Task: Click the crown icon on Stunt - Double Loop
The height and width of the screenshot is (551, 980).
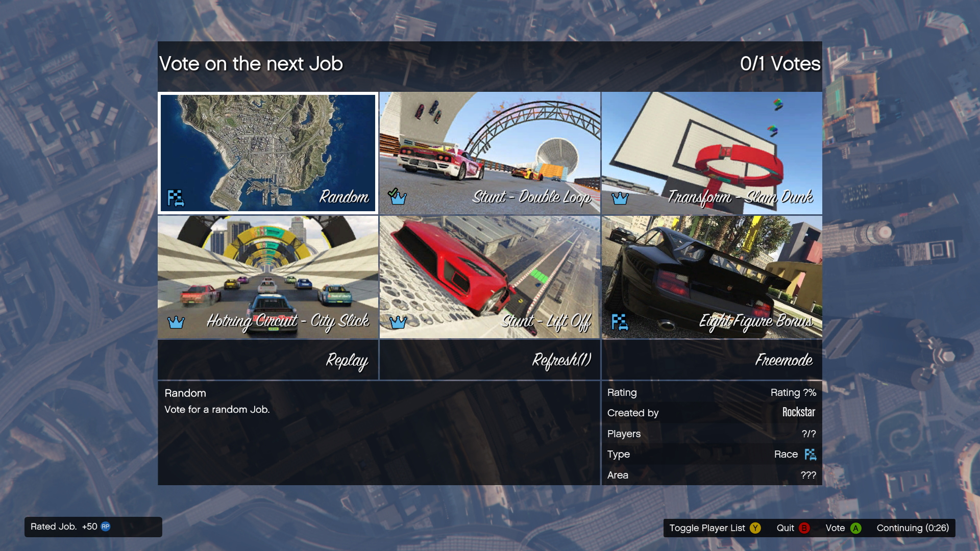Action: 399,197
